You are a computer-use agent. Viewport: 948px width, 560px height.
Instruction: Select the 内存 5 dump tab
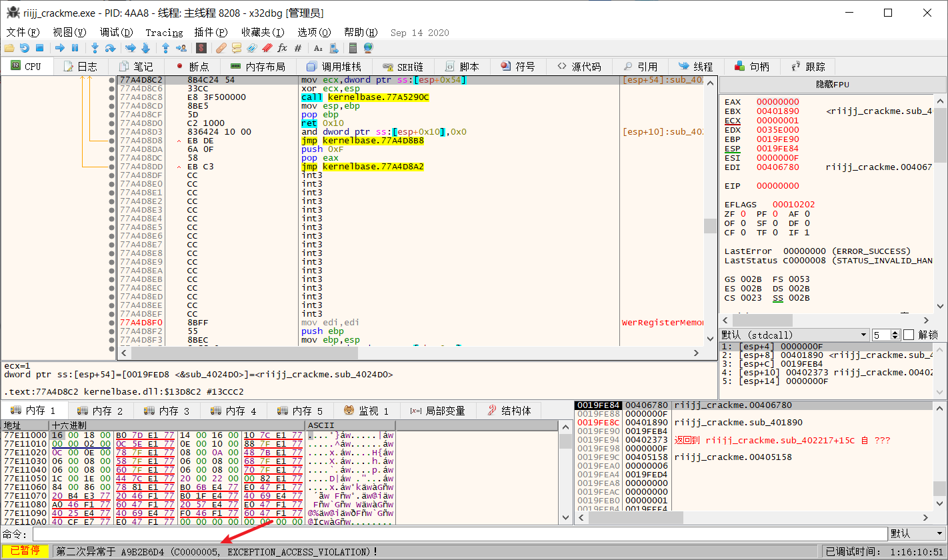pyautogui.click(x=300, y=411)
